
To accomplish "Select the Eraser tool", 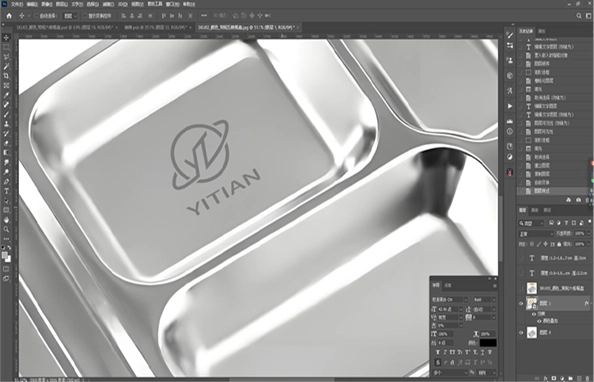I will [x=6, y=143].
